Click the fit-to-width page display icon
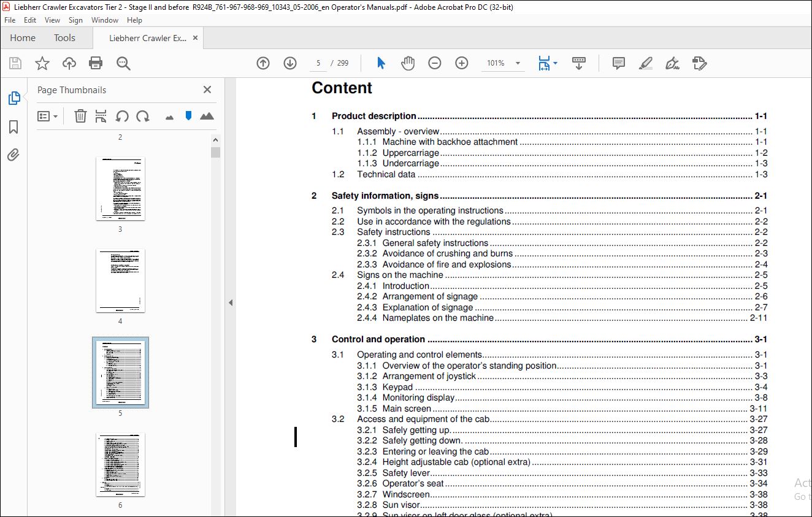Screen dimensions: 812x517 (x=544, y=63)
